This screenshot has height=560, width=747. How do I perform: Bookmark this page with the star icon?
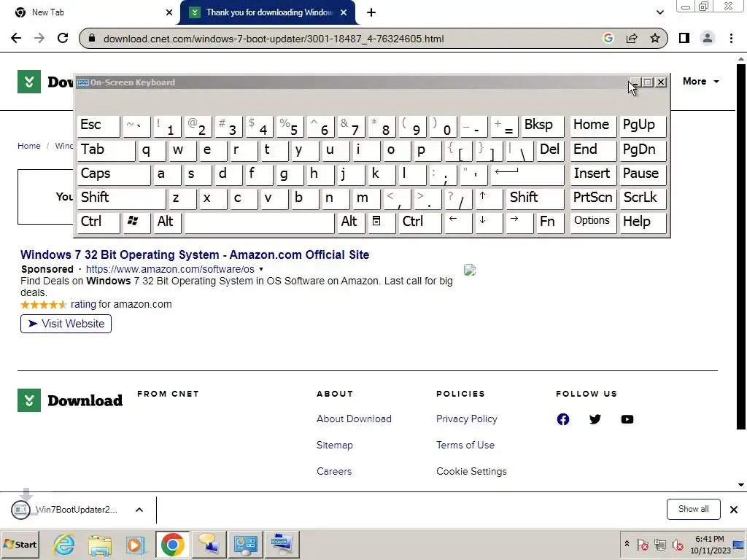(x=655, y=38)
